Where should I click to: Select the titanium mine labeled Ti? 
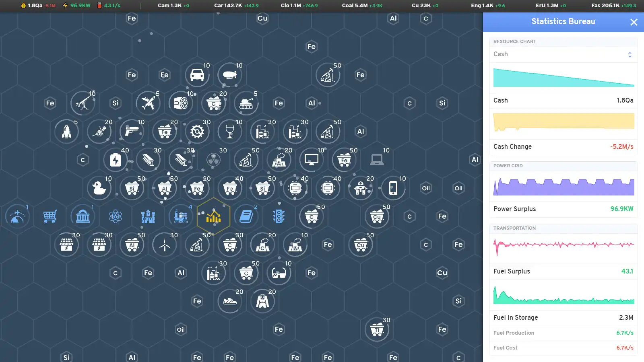[x=377, y=330]
